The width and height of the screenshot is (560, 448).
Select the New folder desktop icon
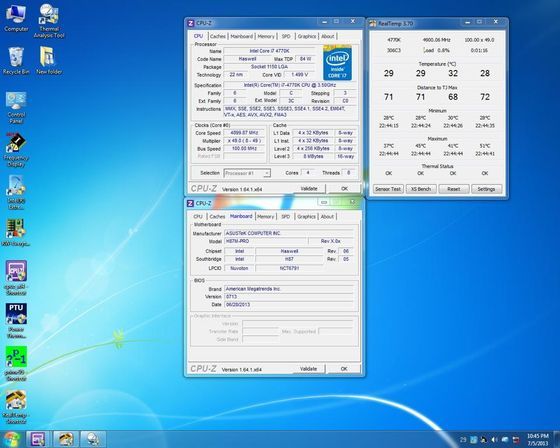pyautogui.click(x=49, y=61)
